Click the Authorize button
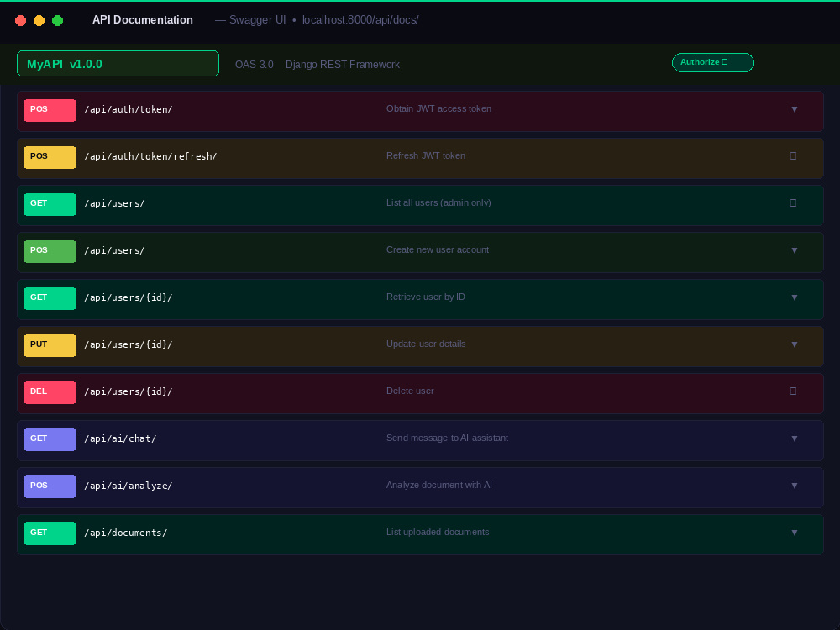This screenshot has height=630, width=840. pyautogui.click(x=712, y=63)
